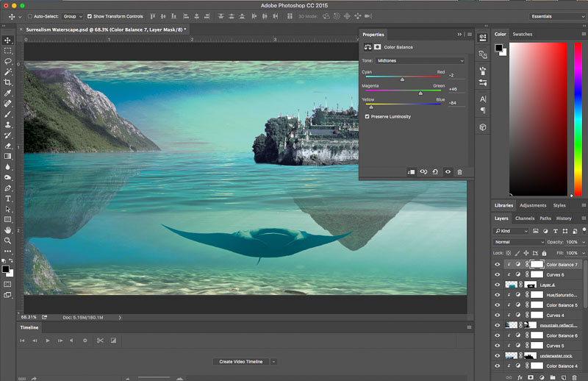Open the Timeline panel menu
Image resolution: width=588 pixels, height=381 pixels.
tap(469, 327)
